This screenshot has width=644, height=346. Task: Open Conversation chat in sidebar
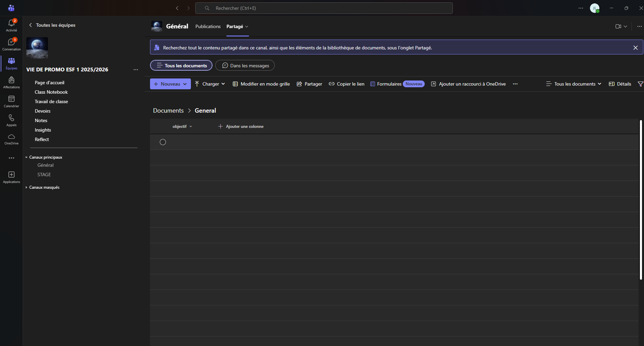pyautogui.click(x=11, y=44)
